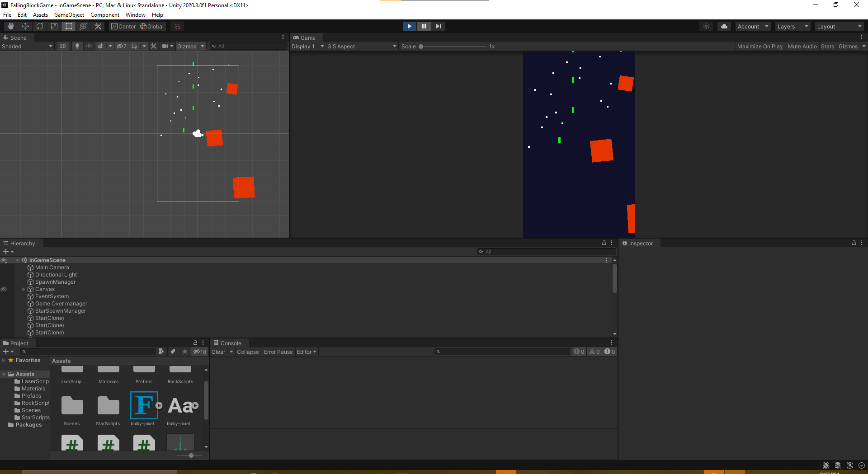Select the Scale tool
The height and width of the screenshot is (474, 868).
pyautogui.click(x=54, y=26)
